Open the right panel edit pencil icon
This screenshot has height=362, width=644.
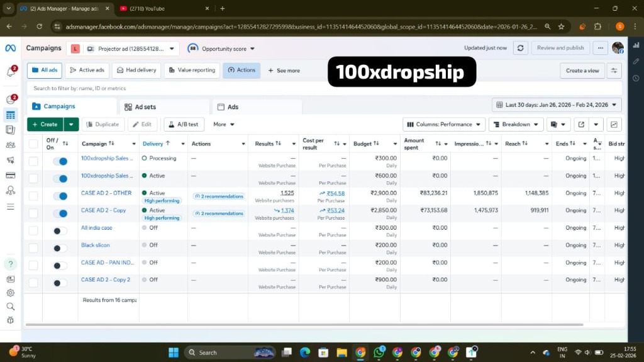[x=636, y=61]
